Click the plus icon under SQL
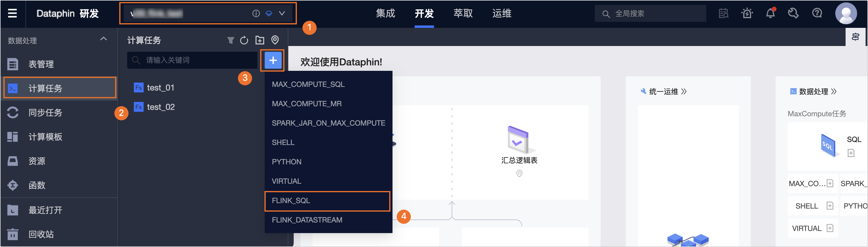868x247 pixels. (x=851, y=153)
